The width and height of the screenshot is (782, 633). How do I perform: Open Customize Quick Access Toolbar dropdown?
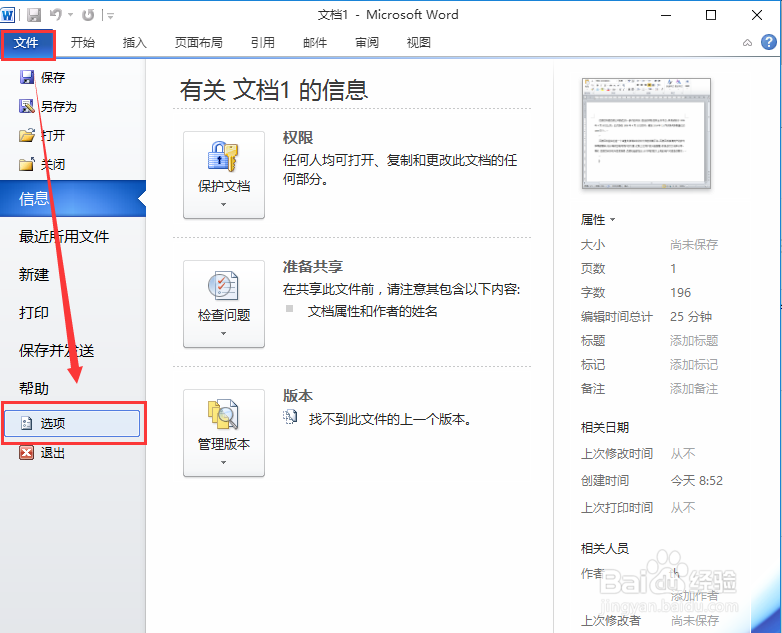point(110,16)
